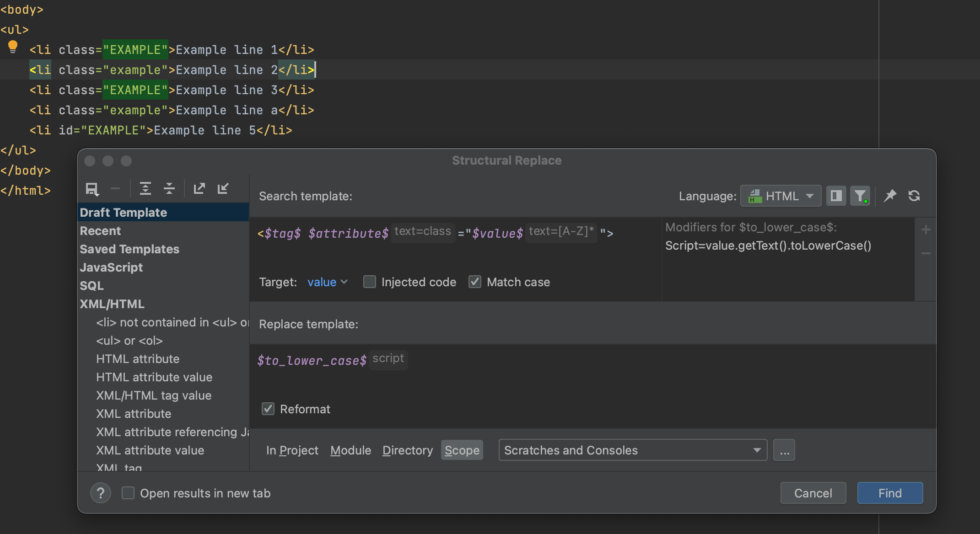
Task: Pin the Structural Replace dialog
Action: coord(890,196)
